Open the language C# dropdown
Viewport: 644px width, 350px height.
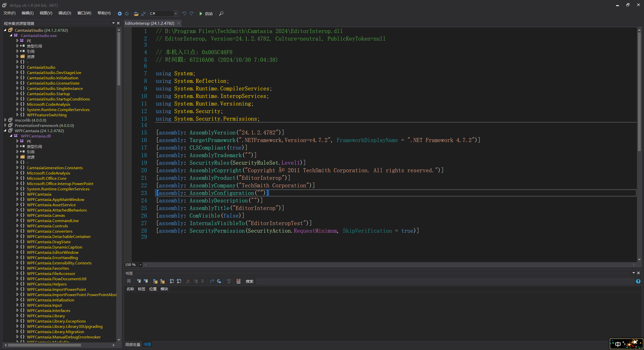coord(176,14)
